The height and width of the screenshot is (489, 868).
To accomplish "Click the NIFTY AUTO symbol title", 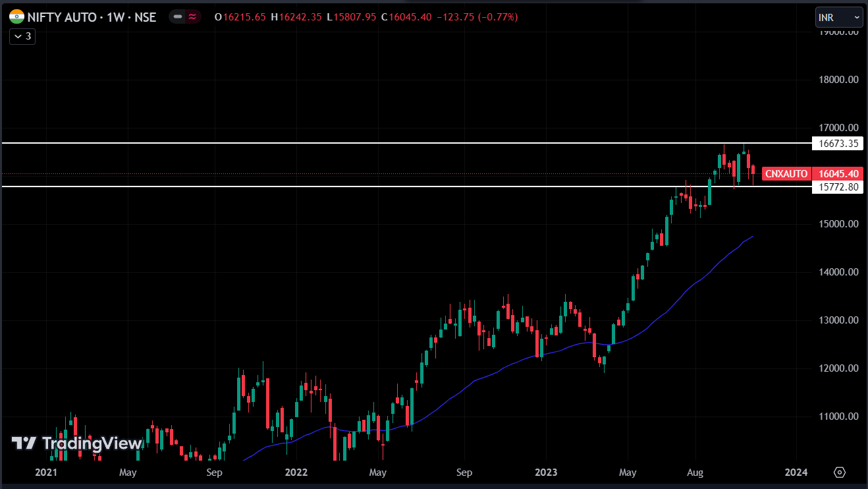I will [92, 17].
